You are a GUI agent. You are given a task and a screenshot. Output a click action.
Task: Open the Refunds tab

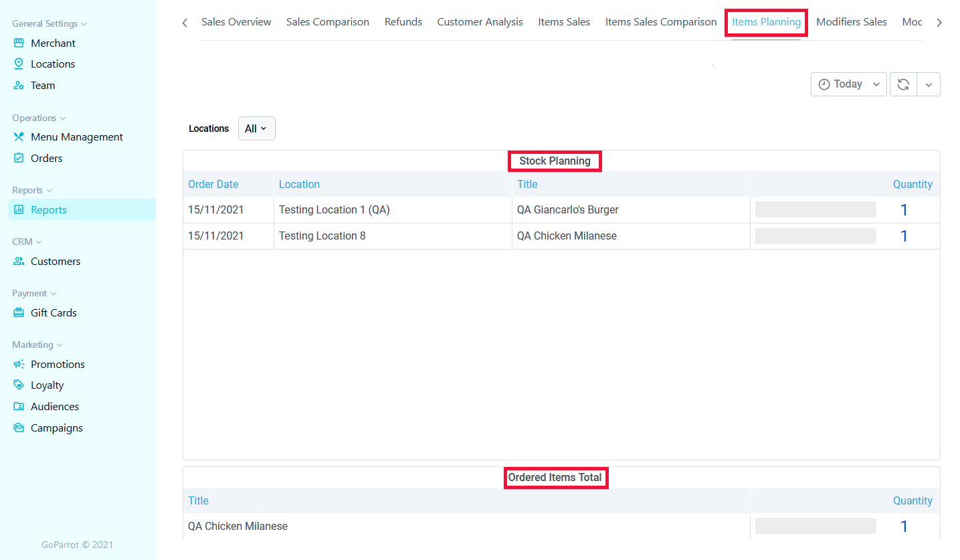403,22
